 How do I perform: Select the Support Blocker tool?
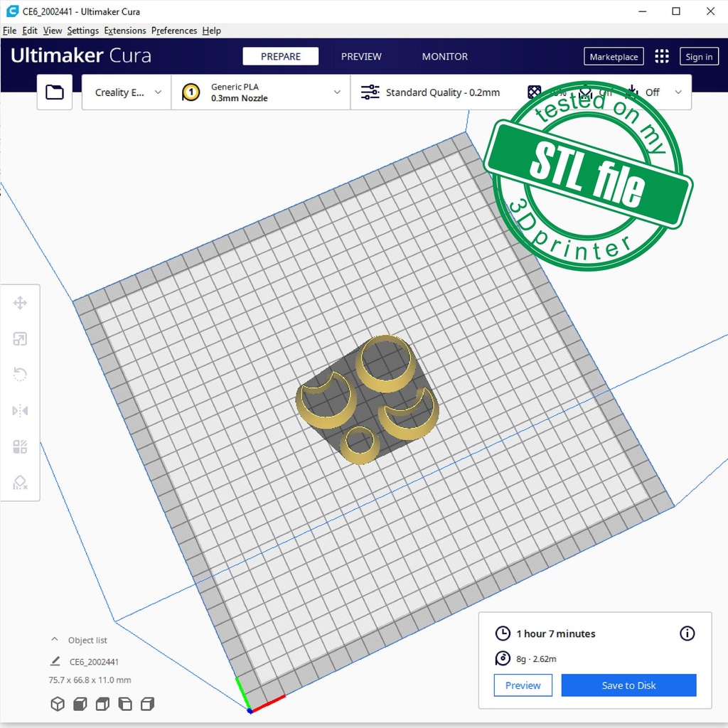point(20,483)
